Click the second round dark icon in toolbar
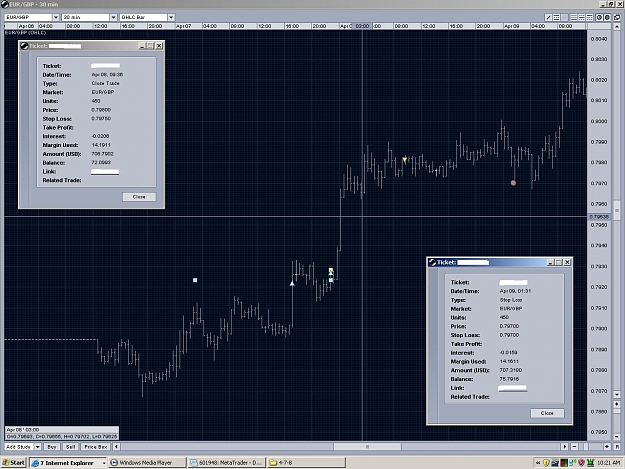This screenshot has height=469, width=625. (607, 17)
